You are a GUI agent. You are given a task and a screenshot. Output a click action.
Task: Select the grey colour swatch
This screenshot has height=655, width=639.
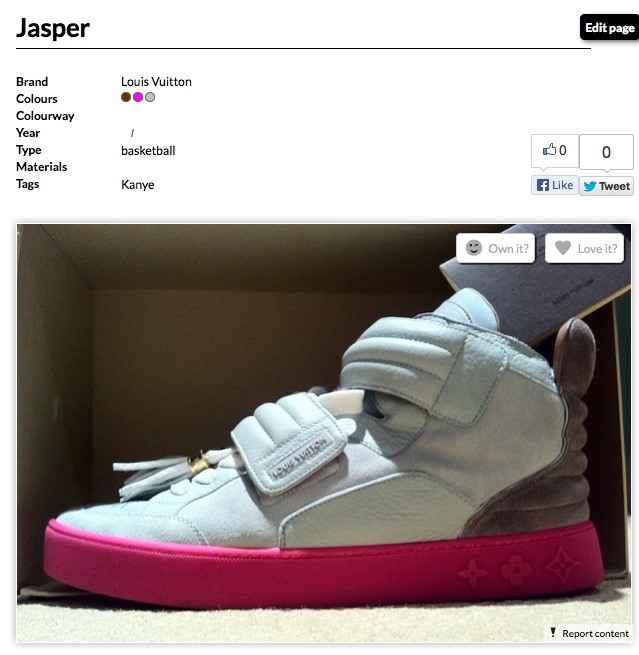tap(150, 97)
